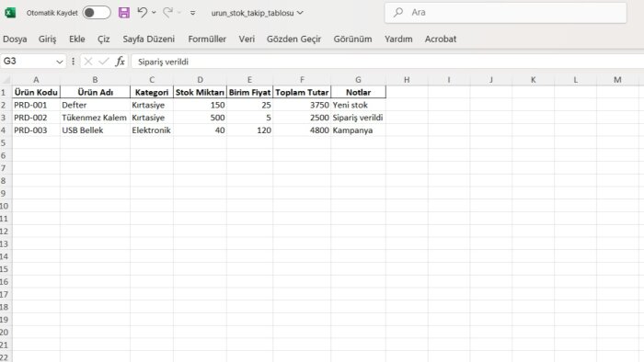Select unit price cell 120
This screenshot has height=362, width=644.
(249, 130)
